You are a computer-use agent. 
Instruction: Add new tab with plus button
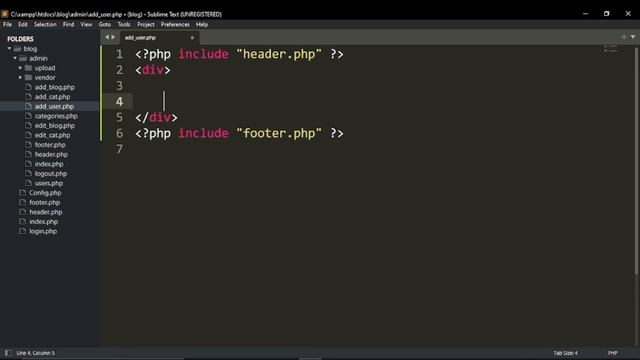coord(624,37)
